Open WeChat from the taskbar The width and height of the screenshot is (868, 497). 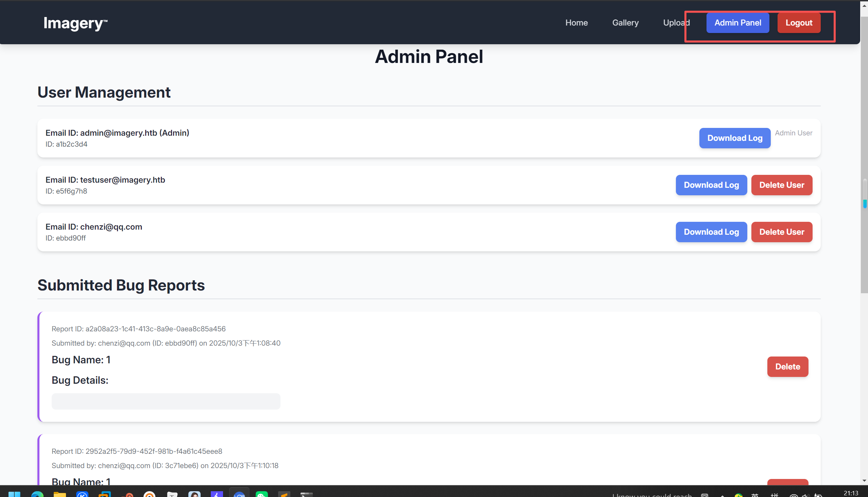[x=261, y=494]
